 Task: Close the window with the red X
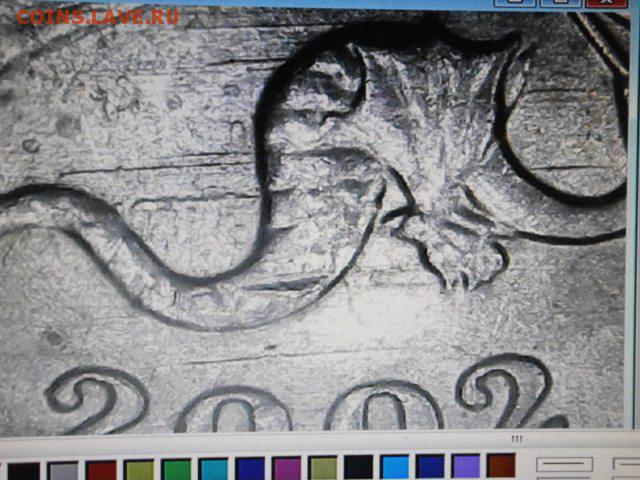[x=607, y=3]
